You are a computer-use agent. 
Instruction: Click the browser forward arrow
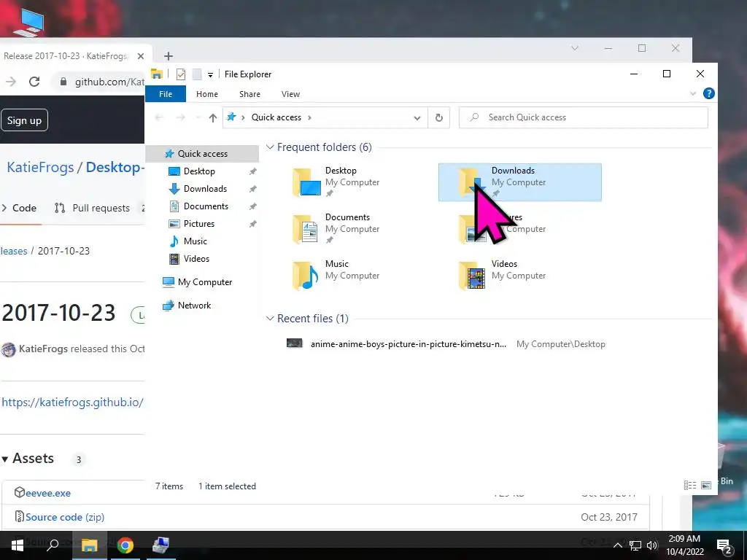click(10, 82)
